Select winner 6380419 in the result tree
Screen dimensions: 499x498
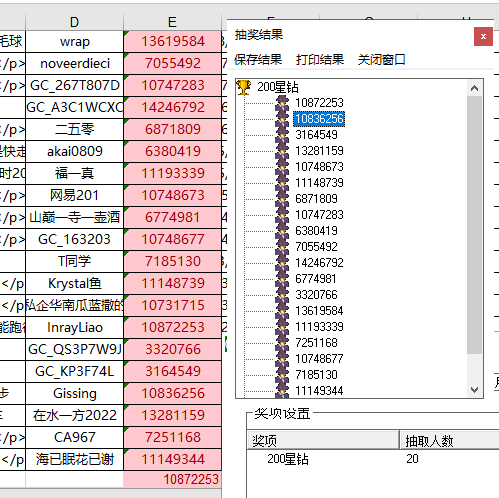(x=316, y=231)
